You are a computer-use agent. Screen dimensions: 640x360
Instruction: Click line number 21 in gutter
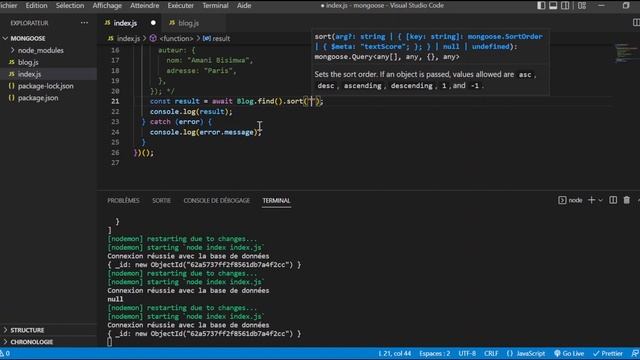pyautogui.click(x=115, y=101)
